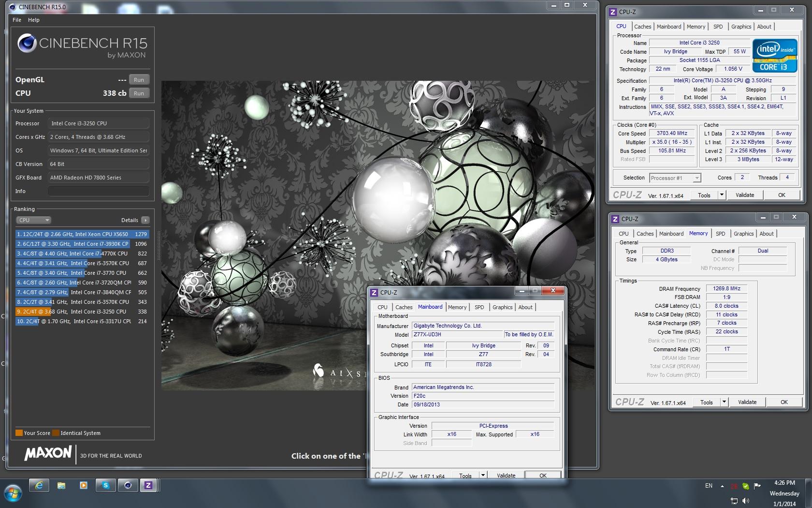Click the BIOS version F20c field
The image size is (812, 508).
tap(483, 396)
